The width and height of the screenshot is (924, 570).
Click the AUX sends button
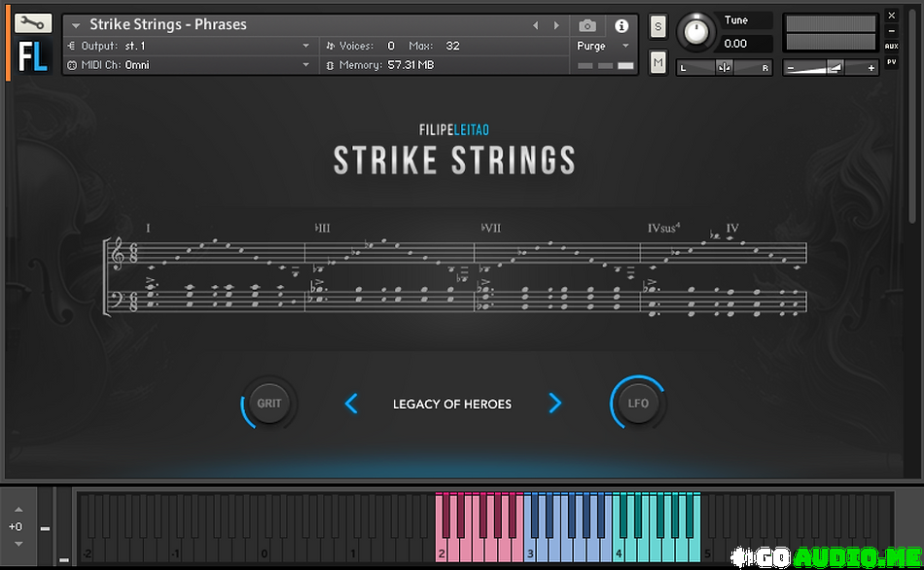click(891, 46)
